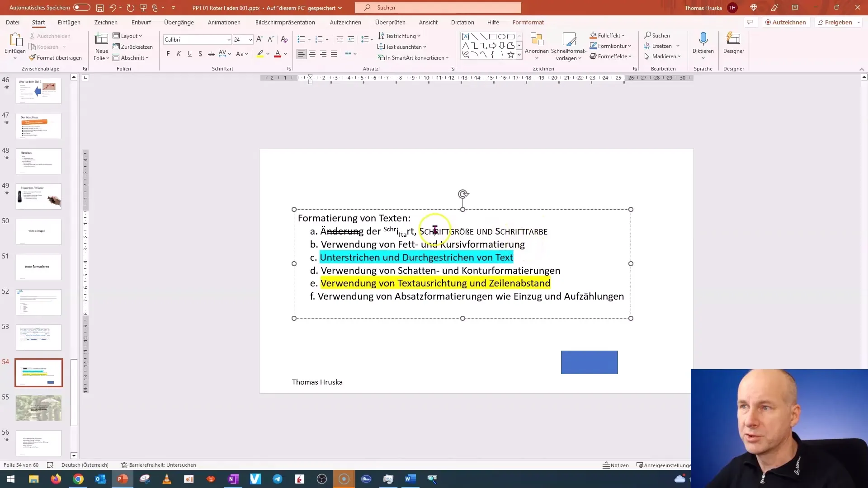Open font size dropdown arrow
Viewport: 868px width, 488px height.
[x=250, y=40]
